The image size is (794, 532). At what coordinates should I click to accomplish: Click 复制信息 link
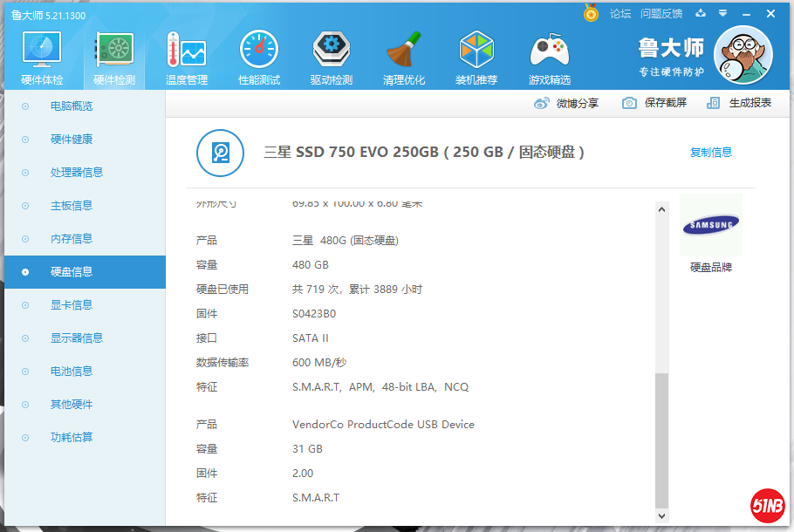coord(711,153)
